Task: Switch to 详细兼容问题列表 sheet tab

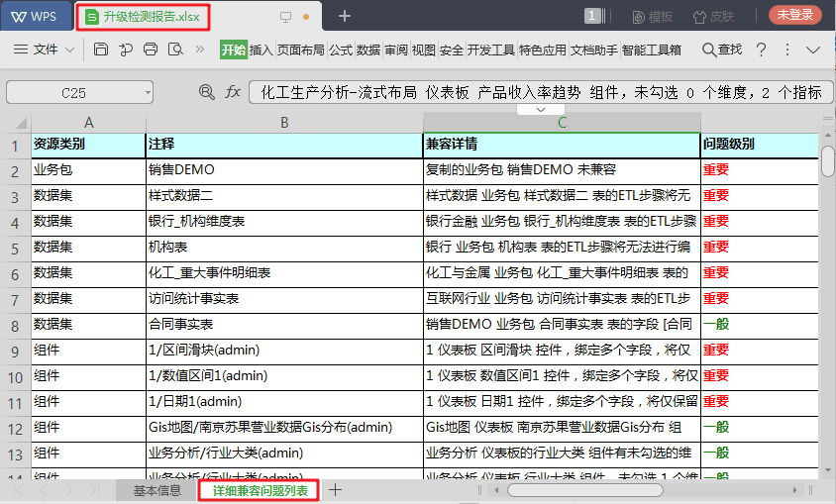Action: pos(260,490)
